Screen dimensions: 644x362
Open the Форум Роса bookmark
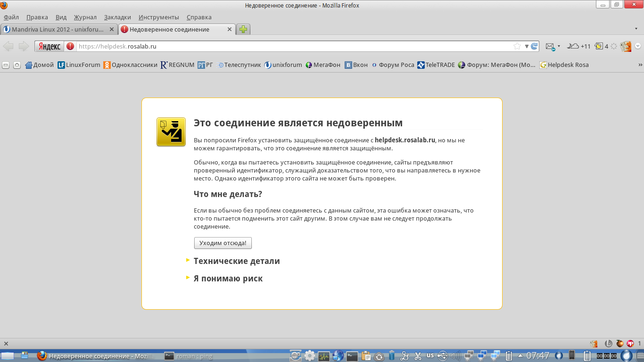tap(393, 65)
